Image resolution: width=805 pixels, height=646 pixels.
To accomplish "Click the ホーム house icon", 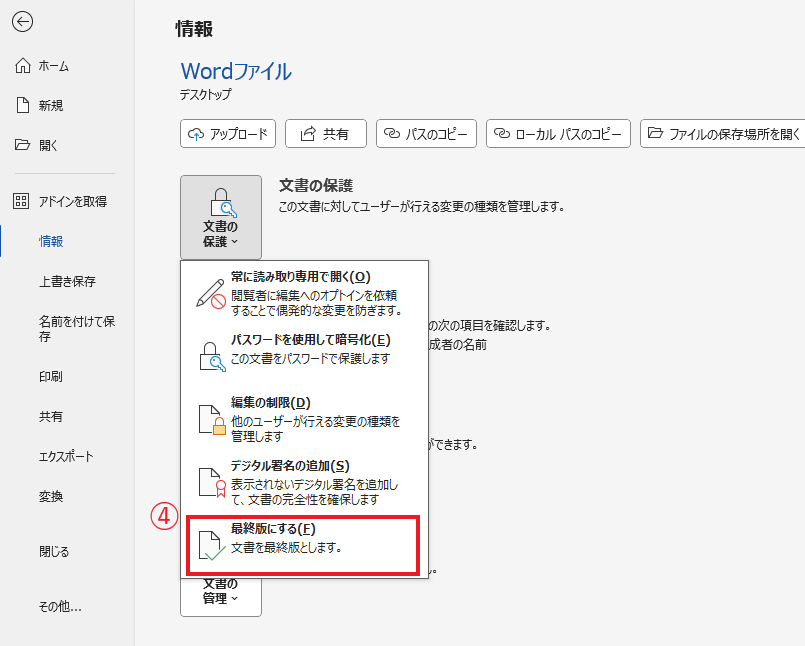I will pyautogui.click(x=23, y=66).
